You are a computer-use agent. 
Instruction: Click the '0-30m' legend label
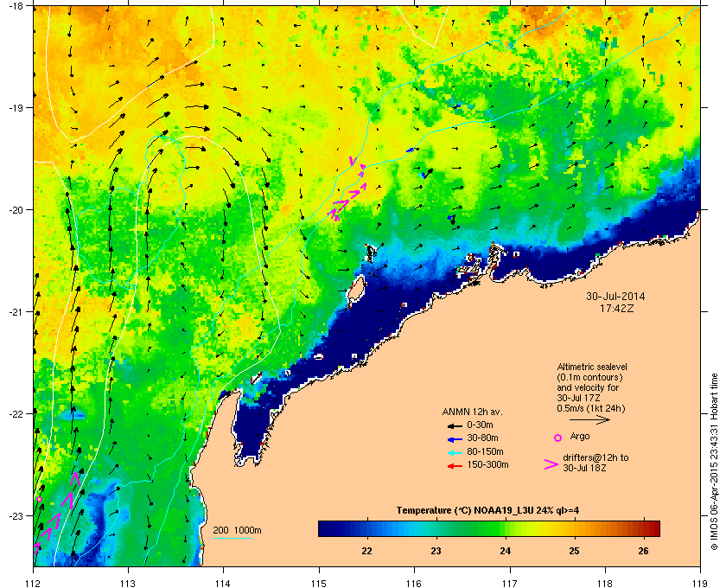coord(480,425)
